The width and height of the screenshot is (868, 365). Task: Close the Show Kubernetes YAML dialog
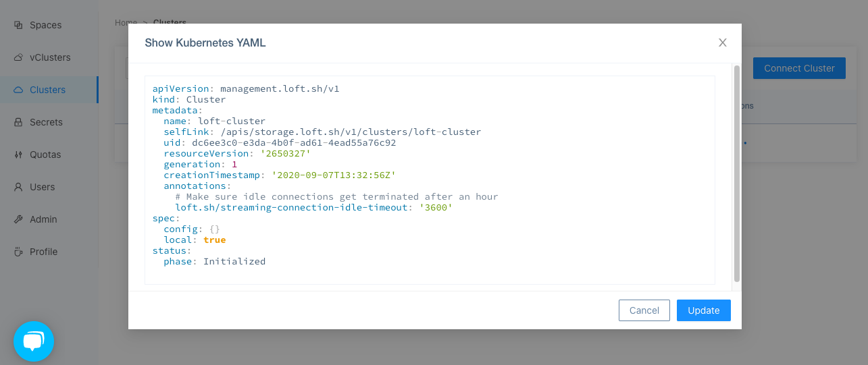[722, 43]
